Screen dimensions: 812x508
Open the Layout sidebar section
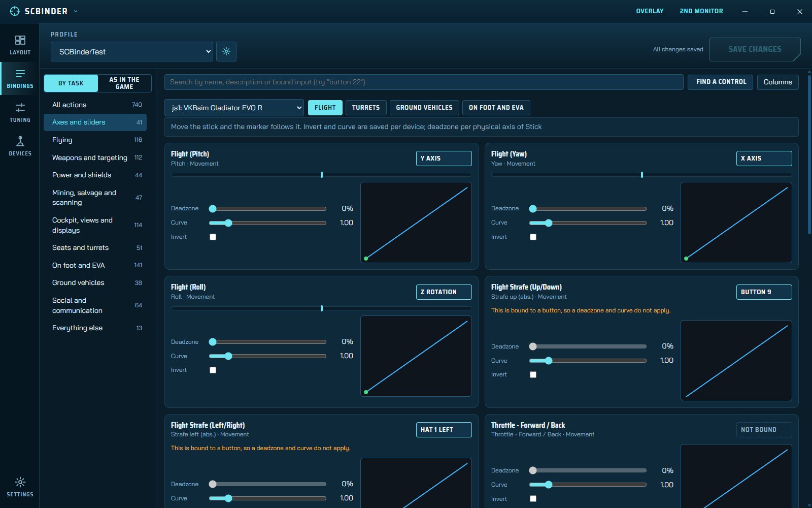(20, 45)
